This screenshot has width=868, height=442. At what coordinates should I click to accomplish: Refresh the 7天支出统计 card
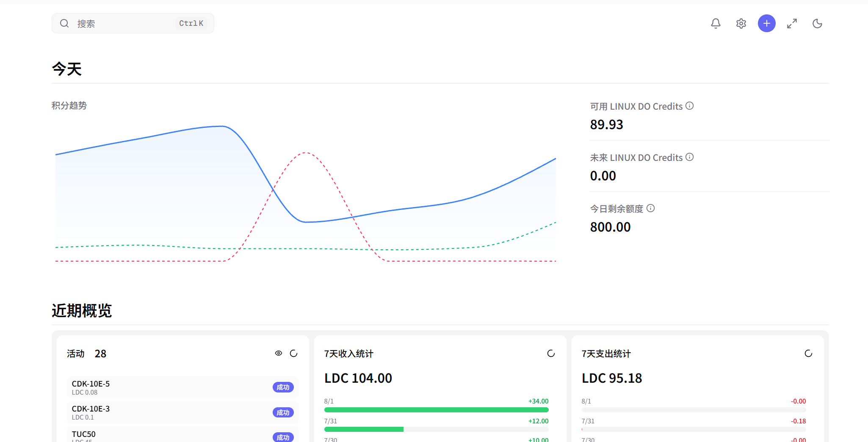click(808, 353)
